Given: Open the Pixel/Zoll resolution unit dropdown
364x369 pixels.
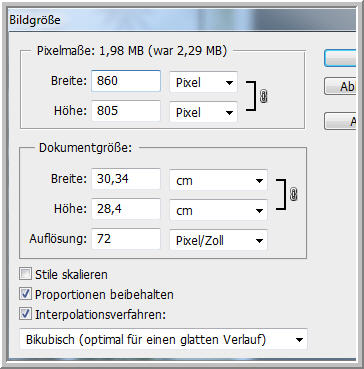Looking at the screenshot, I should pos(218,240).
